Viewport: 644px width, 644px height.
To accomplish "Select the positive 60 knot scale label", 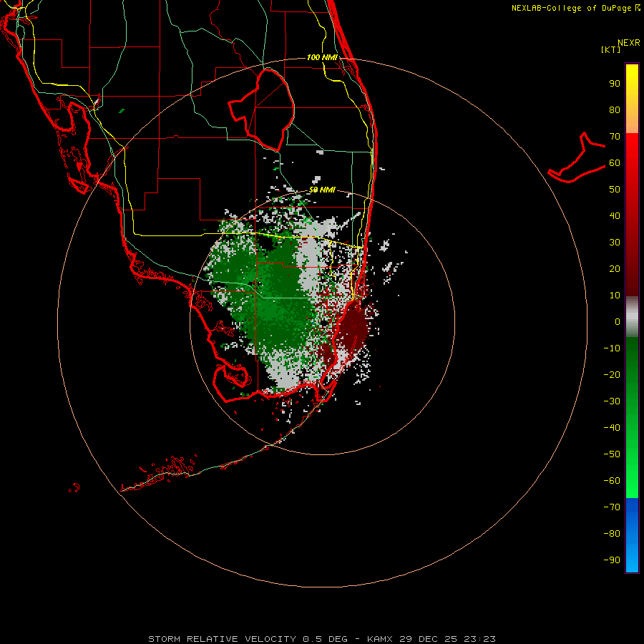I will [615, 163].
